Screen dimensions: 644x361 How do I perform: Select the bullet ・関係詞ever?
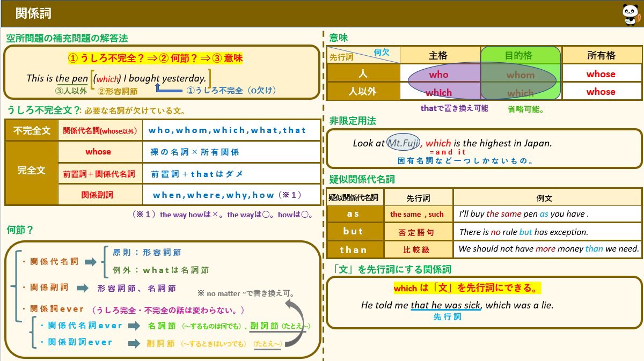53,309
